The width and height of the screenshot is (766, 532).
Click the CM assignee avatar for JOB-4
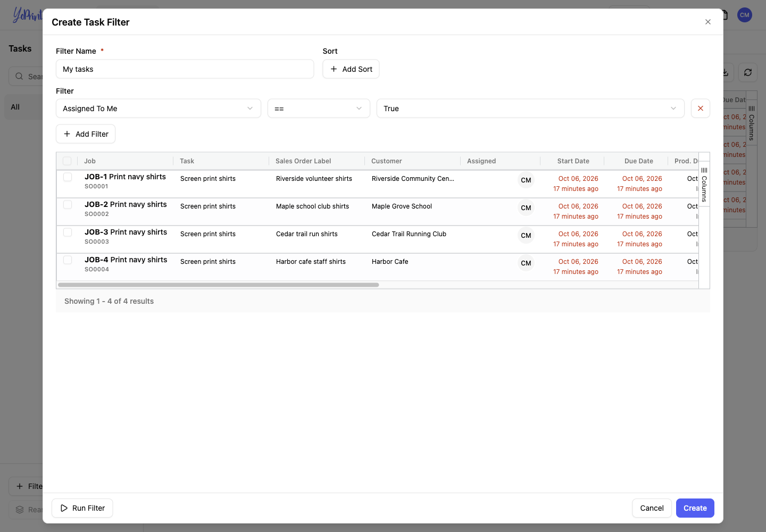tap(526, 263)
